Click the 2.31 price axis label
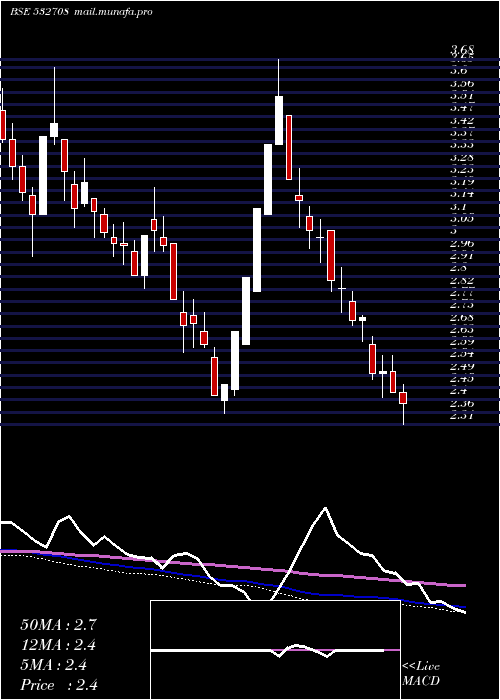The height and width of the screenshot is (700, 500). click(x=462, y=417)
